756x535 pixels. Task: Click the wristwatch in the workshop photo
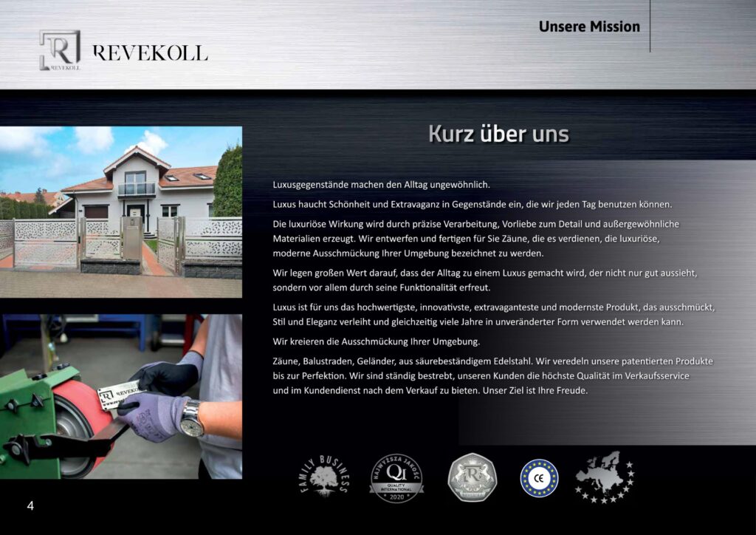coord(192,418)
